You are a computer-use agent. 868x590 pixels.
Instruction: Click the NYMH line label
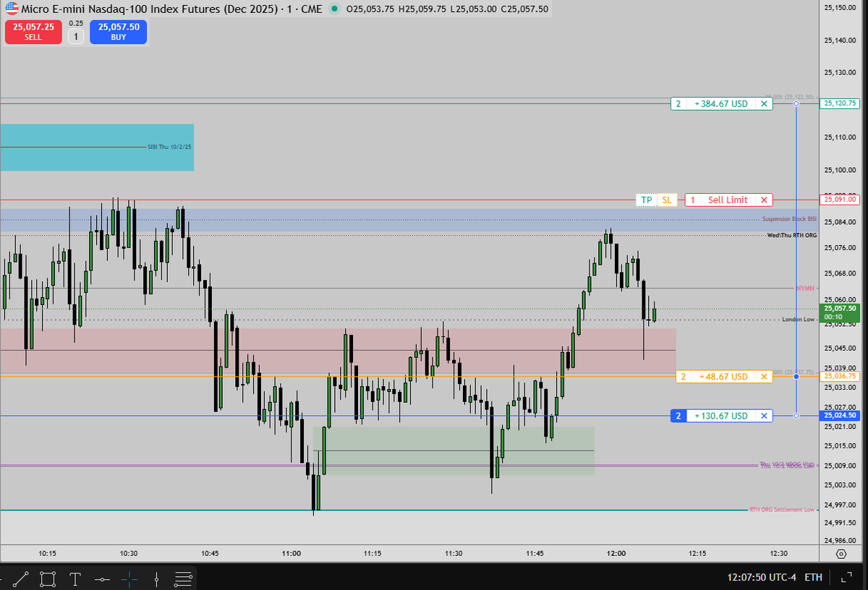[x=805, y=288]
